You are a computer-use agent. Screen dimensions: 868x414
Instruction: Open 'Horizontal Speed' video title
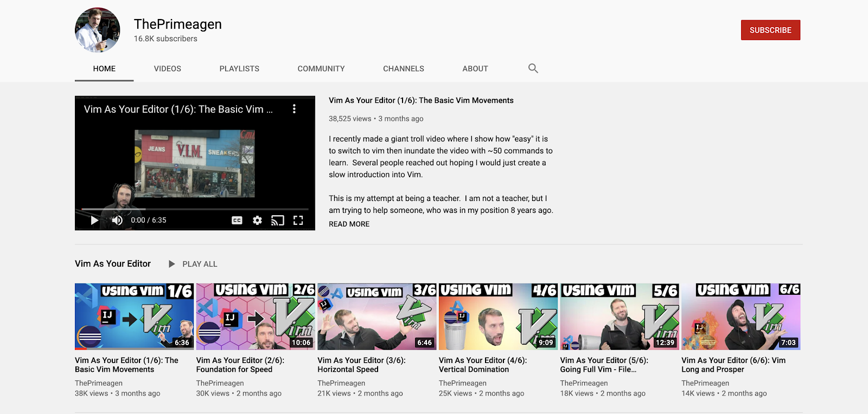pos(361,365)
